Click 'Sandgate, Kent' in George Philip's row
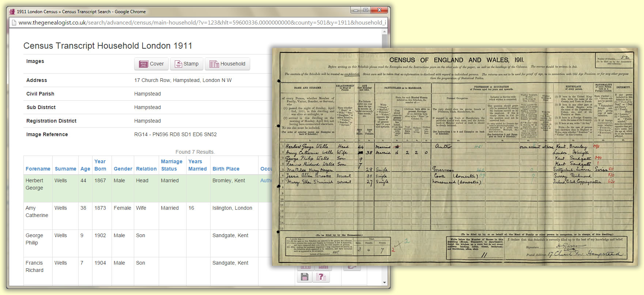The image size is (644, 295). (230, 235)
